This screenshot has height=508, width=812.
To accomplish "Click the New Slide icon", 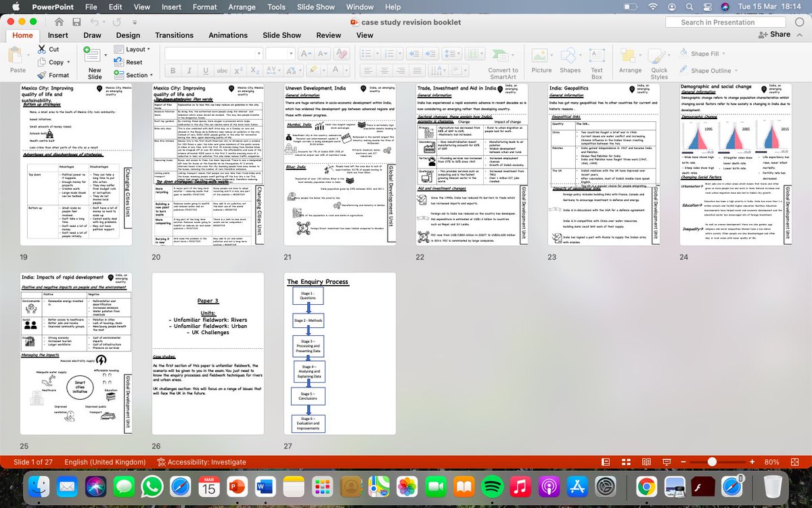I will coord(92,54).
